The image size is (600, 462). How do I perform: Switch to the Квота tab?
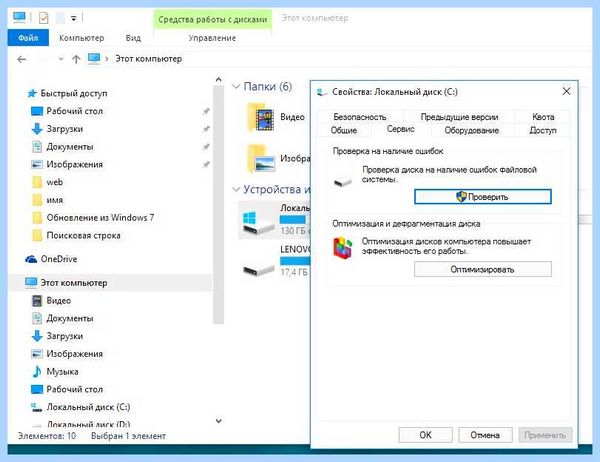click(543, 117)
